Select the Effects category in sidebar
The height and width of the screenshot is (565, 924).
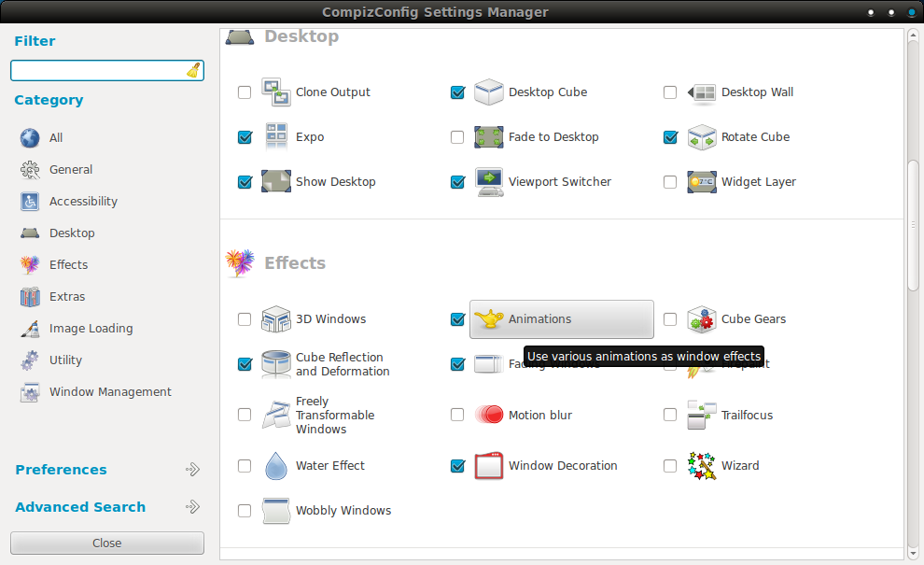point(68,265)
